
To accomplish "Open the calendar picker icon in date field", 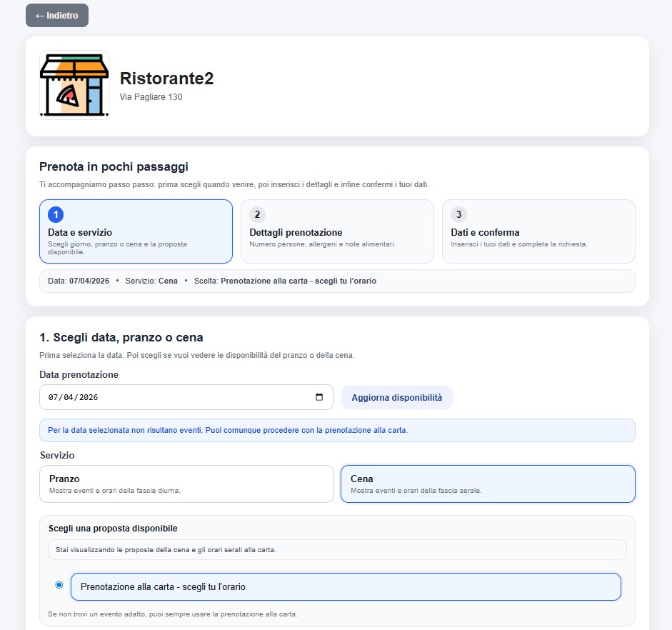I will (x=319, y=397).
